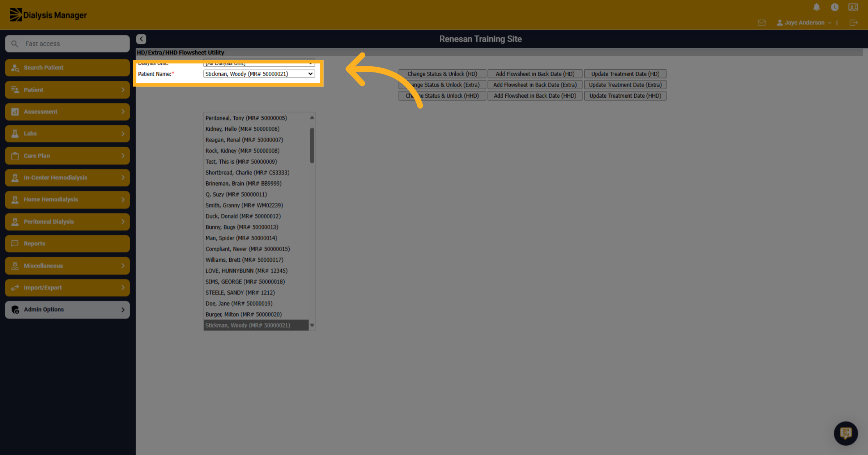Select Kidney, Hello (MR# 50000006)
Viewport: 868px width, 455px height.
click(256, 129)
